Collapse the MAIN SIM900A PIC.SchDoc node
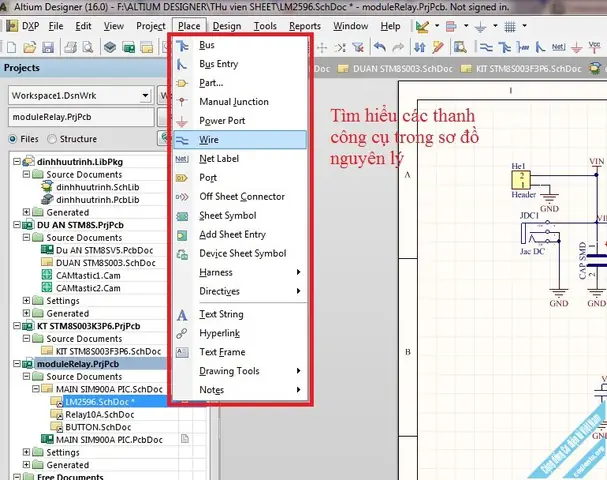Image resolution: width=607 pixels, height=480 pixels. (x=36, y=389)
